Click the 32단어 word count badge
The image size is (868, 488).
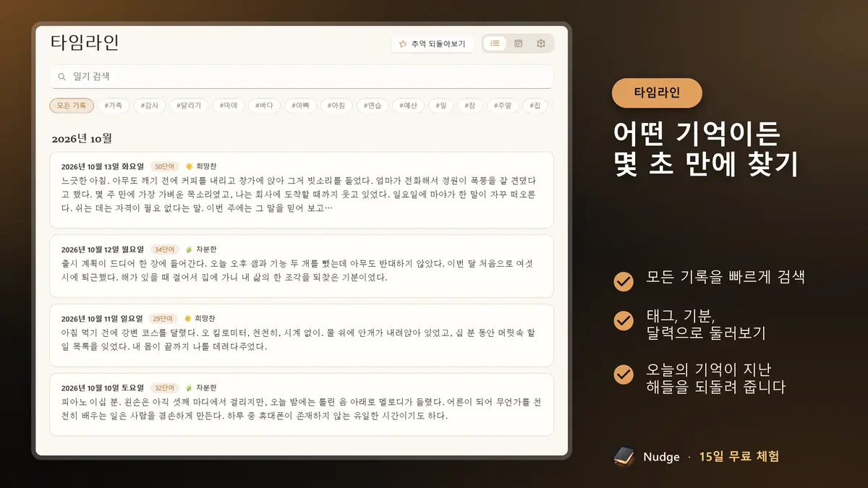coord(164,388)
